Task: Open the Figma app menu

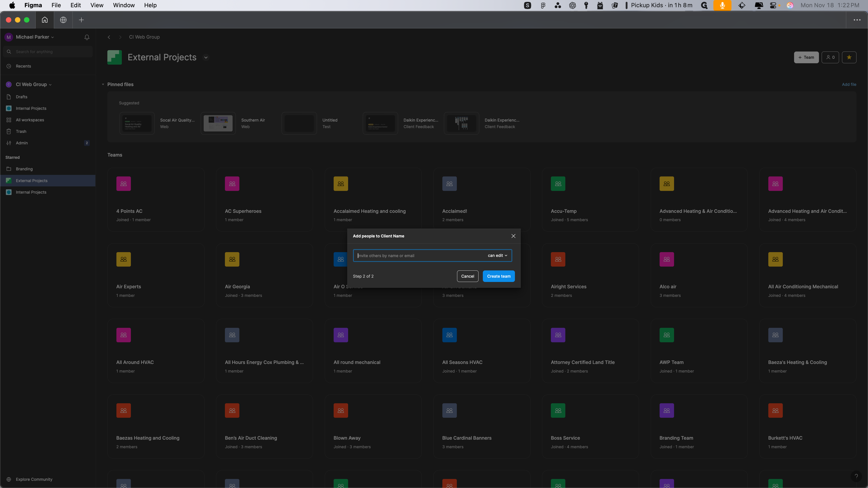Action: coord(33,5)
